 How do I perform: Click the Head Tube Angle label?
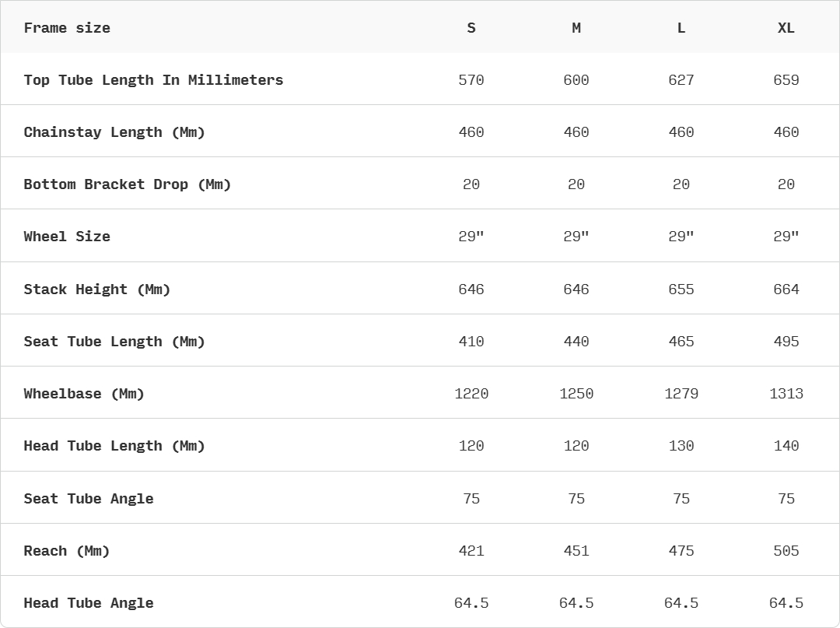pyautogui.click(x=89, y=603)
